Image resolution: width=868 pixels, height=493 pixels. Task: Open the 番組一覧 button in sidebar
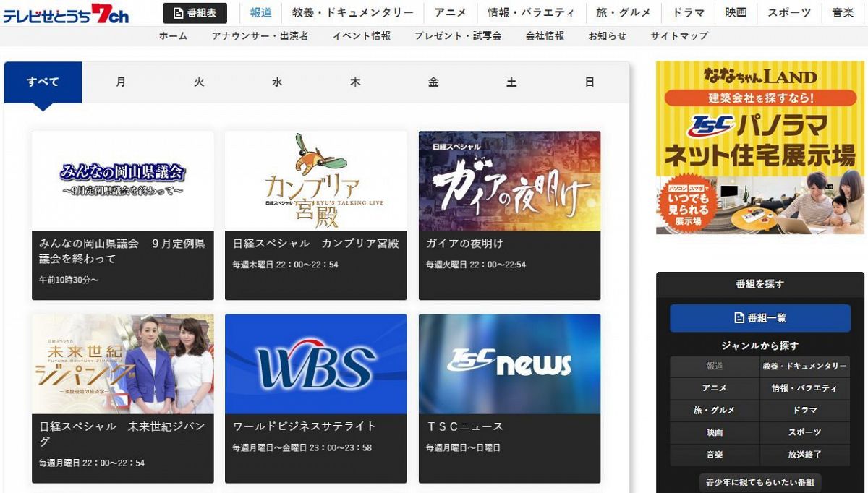coord(760,318)
